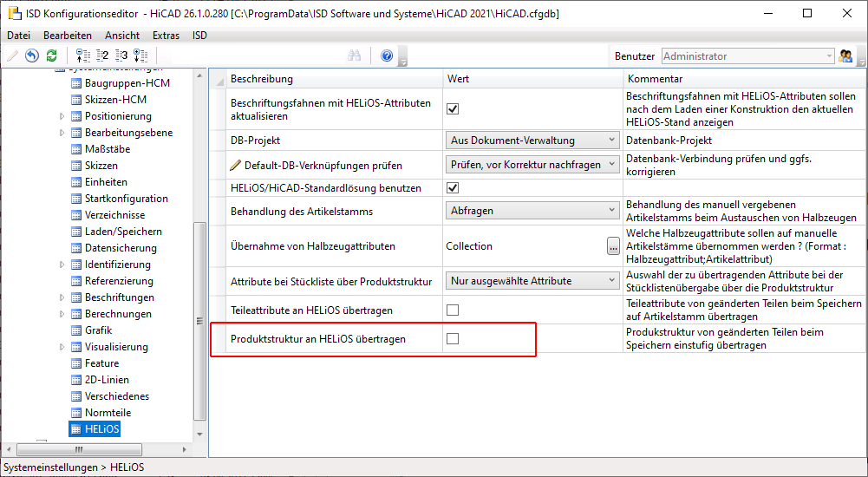Screen dimensions: 868x477
Task: Click the pencil edit toolbar icon
Action: (x=12, y=56)
